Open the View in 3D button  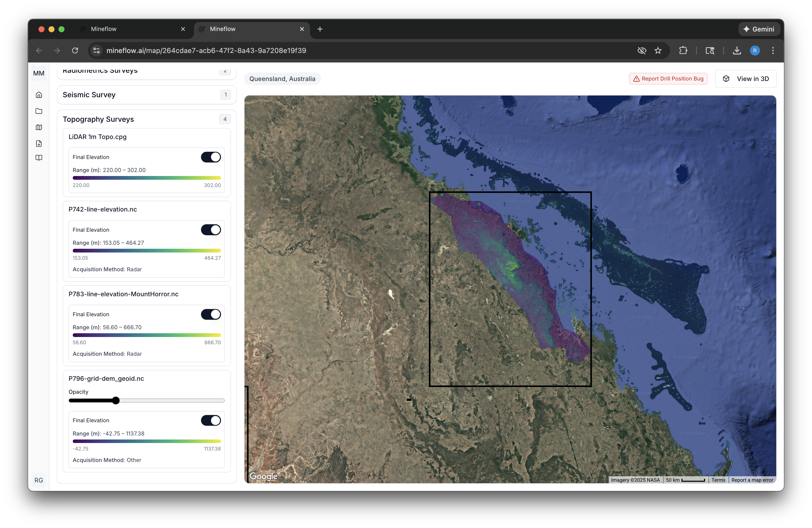pos(746,78)
